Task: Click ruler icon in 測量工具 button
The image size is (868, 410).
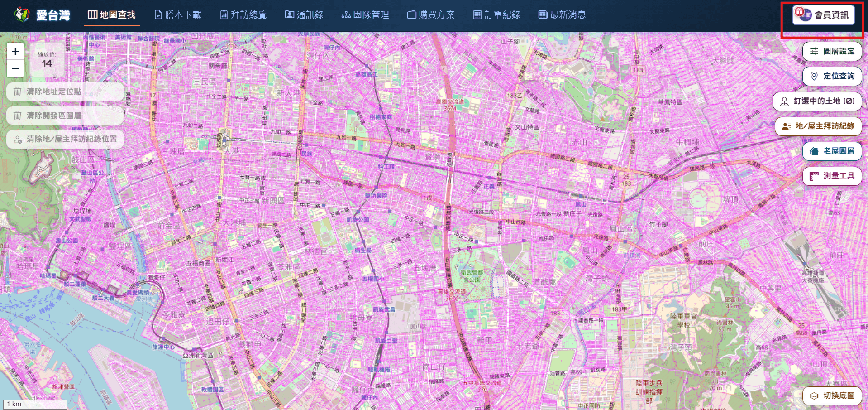Action: point(814,176)
